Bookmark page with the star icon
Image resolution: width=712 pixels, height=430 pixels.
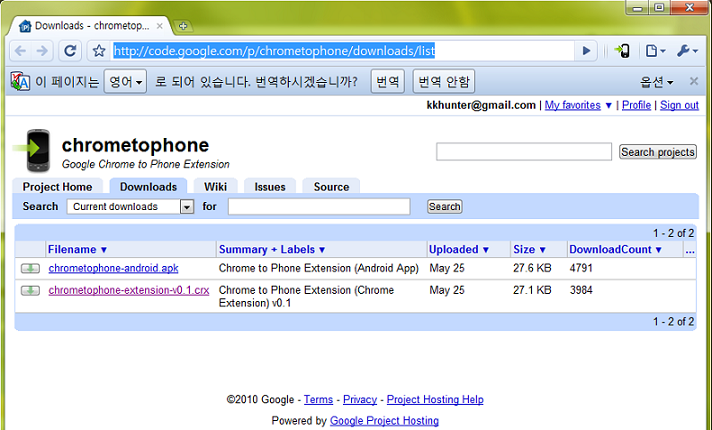point(99,51)
